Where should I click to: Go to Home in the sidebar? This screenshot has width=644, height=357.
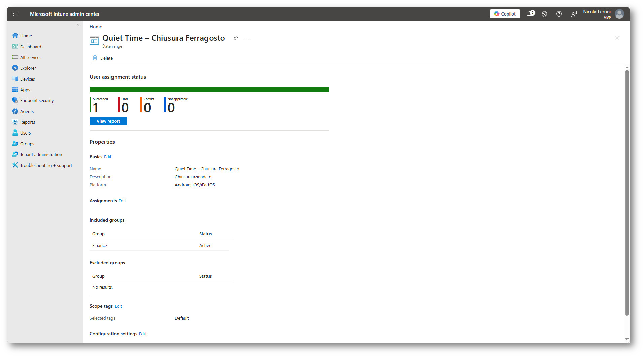[x=26, y=36]
